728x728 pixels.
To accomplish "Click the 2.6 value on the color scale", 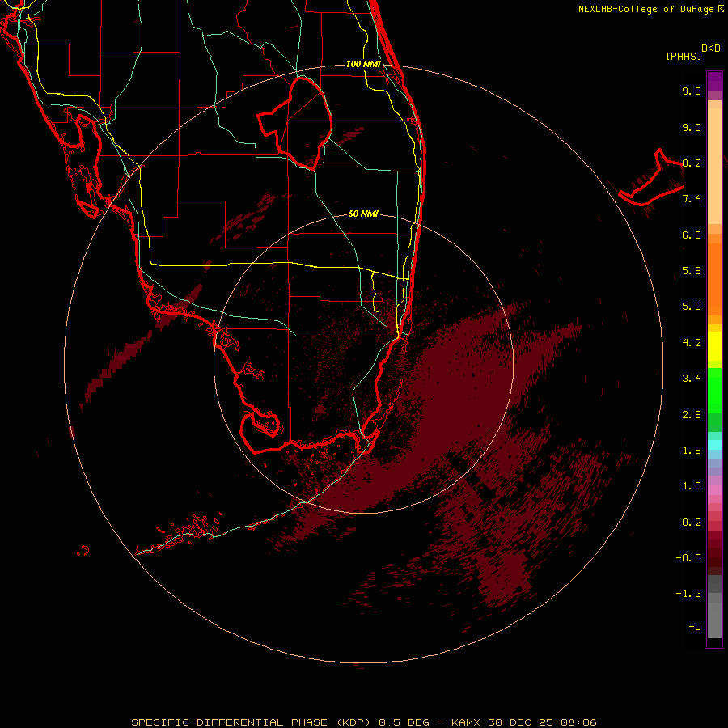I will coord(692,415).
